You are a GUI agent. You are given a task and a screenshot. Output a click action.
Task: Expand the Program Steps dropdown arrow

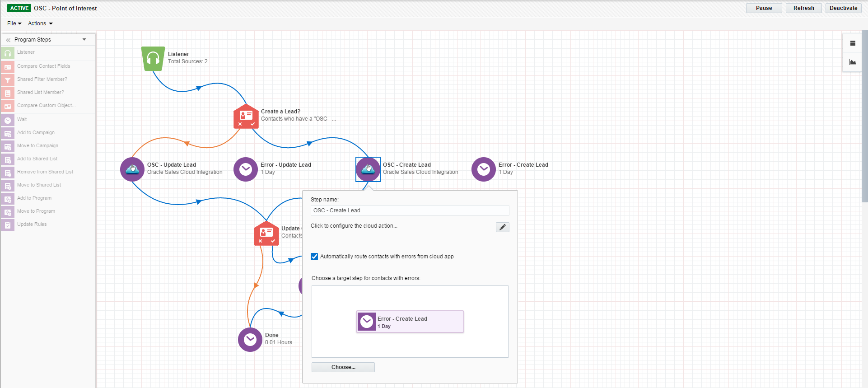coord(84,40)
